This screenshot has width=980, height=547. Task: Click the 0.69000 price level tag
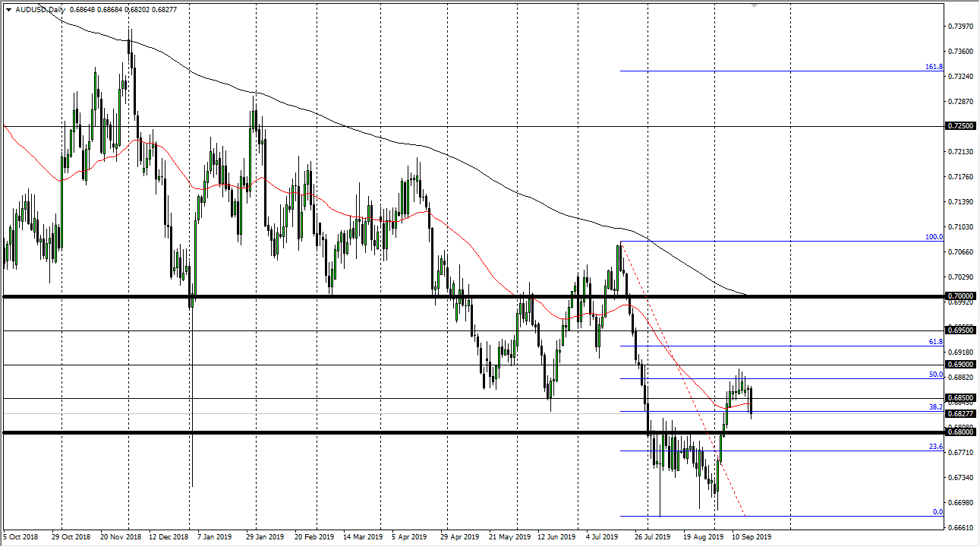pyautogui.click(x=960, y=365)
